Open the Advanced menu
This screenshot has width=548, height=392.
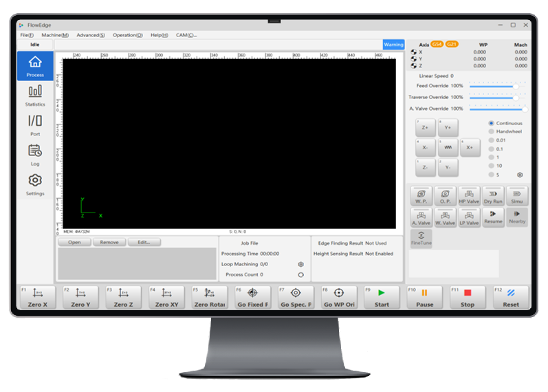click(91, 35)
